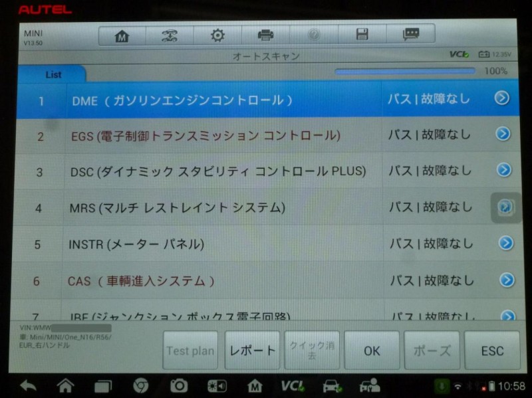Click パス | 故障なし status of CAS
532x398 pixels.
click(x=432, y=280)
